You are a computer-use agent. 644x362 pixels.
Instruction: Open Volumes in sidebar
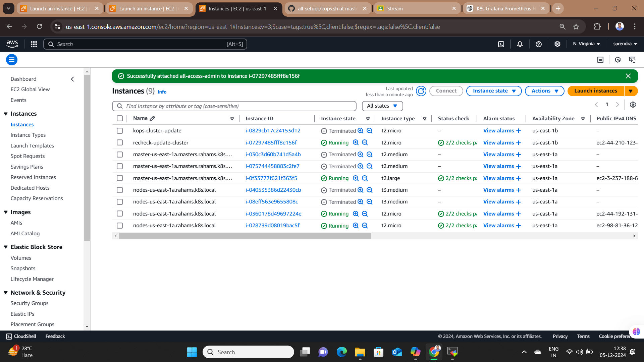point(21,258)
